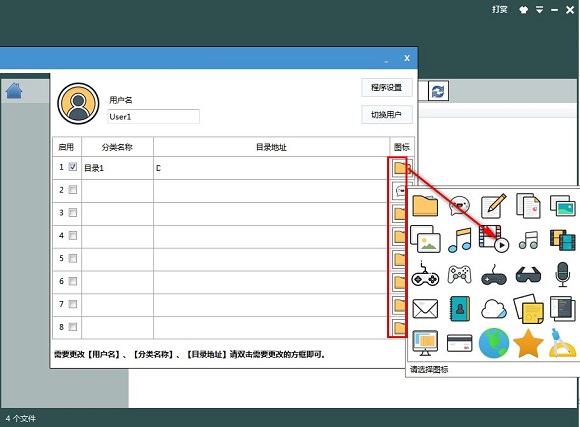Choose the cloud icon
The image size is (580, 427).
pos(493,309)
